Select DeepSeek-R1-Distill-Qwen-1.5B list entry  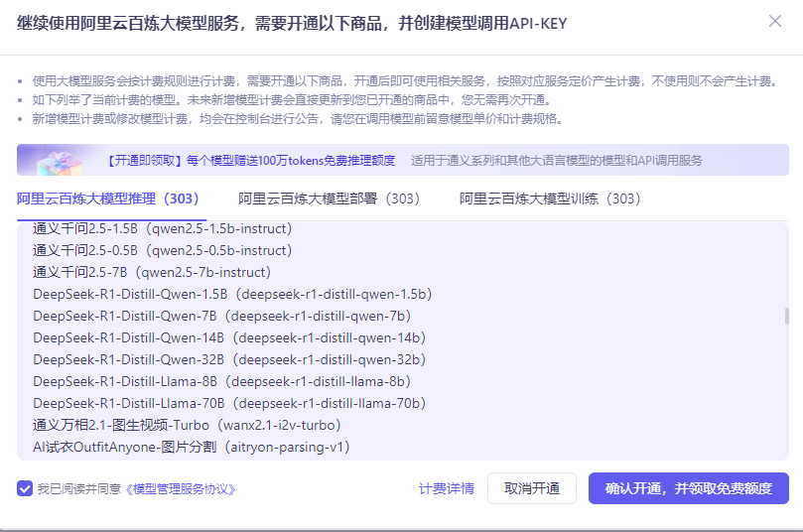point(232,294)
